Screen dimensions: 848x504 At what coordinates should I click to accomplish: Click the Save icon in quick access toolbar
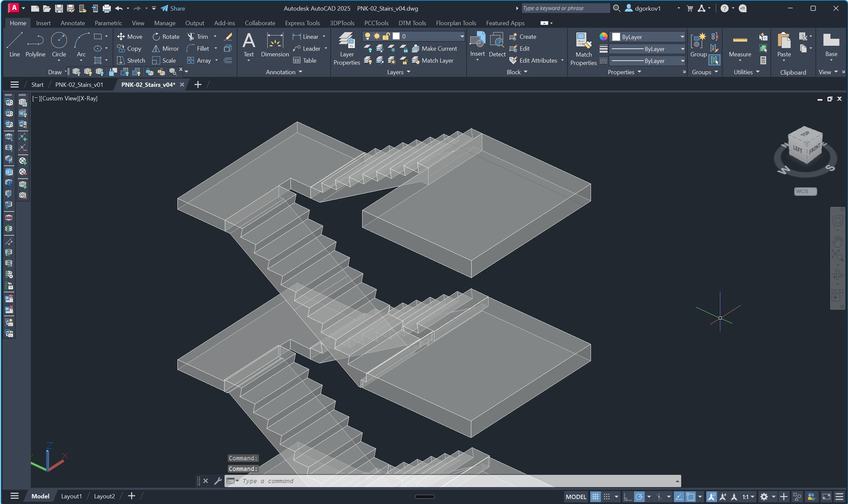59,8
